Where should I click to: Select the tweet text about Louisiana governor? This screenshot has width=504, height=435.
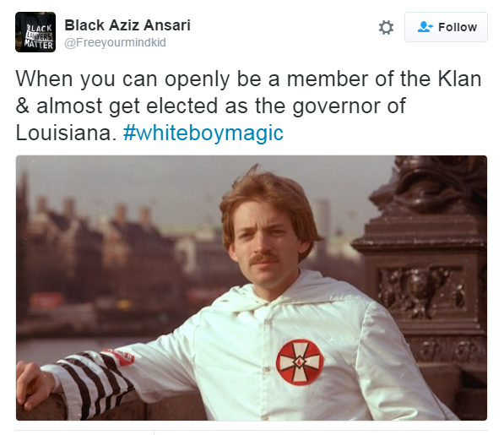tap(248, 106)
